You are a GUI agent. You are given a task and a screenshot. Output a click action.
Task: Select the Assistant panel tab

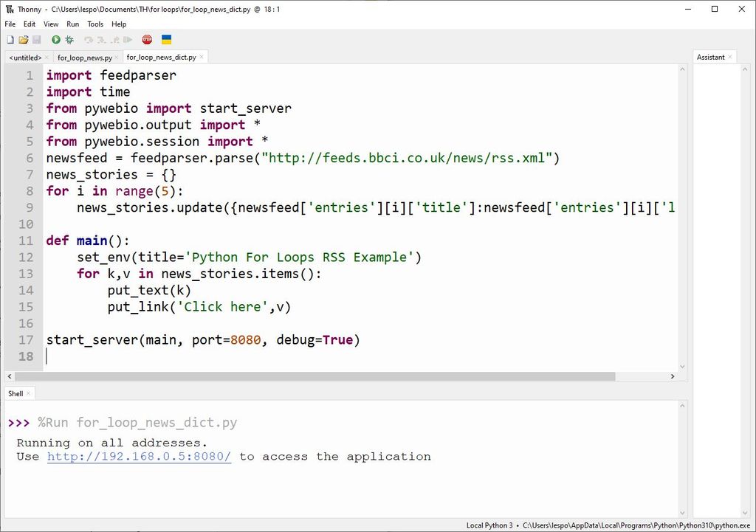(711, 57)
